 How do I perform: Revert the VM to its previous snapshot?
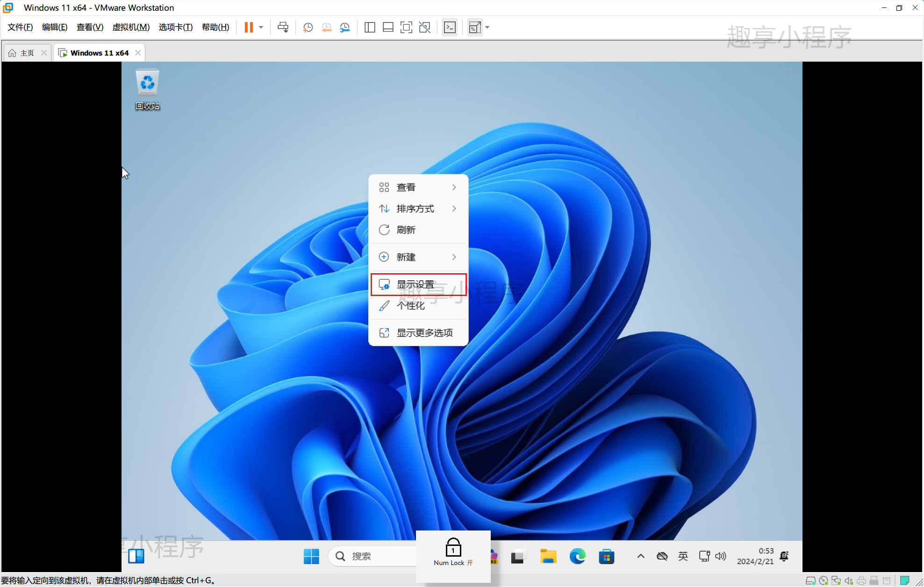pyautogui.click(x=326, y=28)
